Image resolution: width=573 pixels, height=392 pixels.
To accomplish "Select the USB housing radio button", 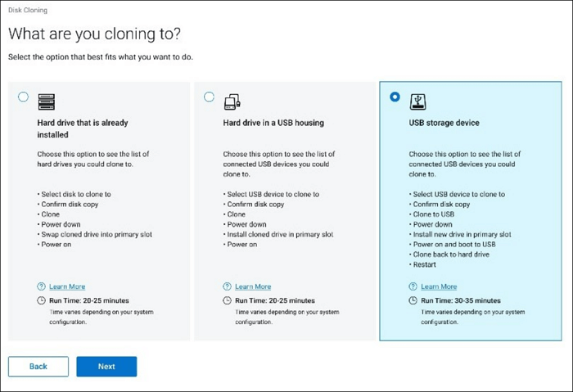I will [x=209, y=97].
